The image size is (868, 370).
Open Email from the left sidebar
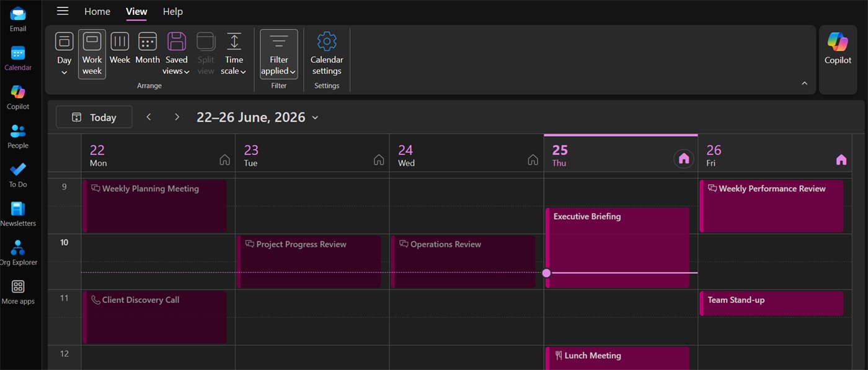pyautogui.click(x=18, y=20)
